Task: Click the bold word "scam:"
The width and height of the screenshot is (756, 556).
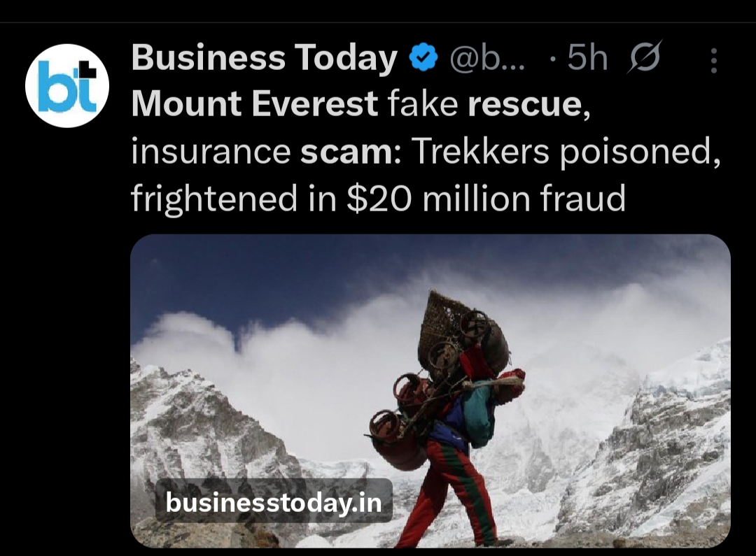Action: pyautogui.click(x=351, y=152)
